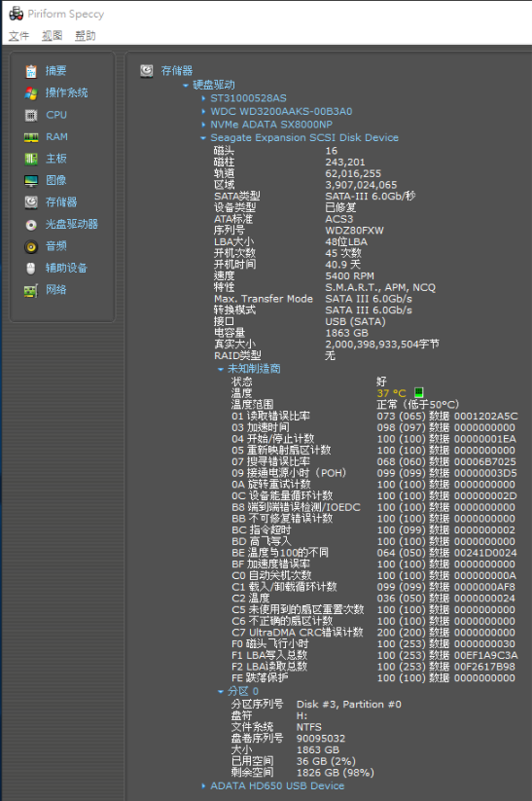Go to the 主板 section label
Image resolution: width=532 pixels, height=801 pixels.
(x=56, y=159)
